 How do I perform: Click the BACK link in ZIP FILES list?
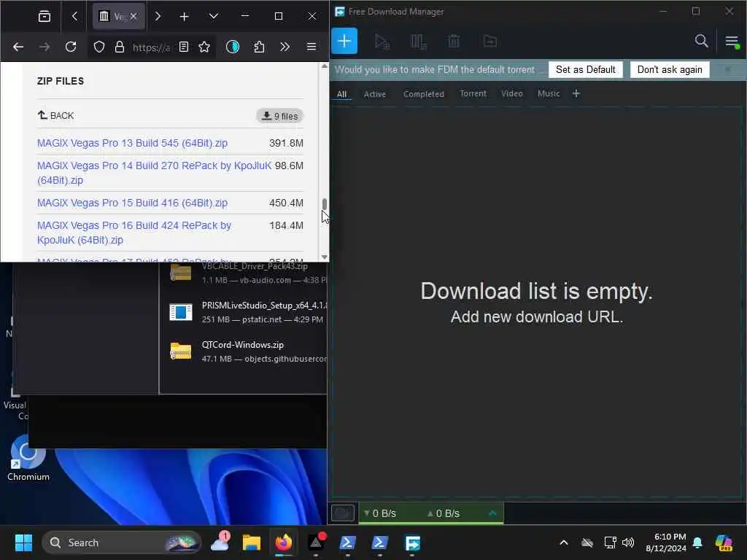[55, 115]
